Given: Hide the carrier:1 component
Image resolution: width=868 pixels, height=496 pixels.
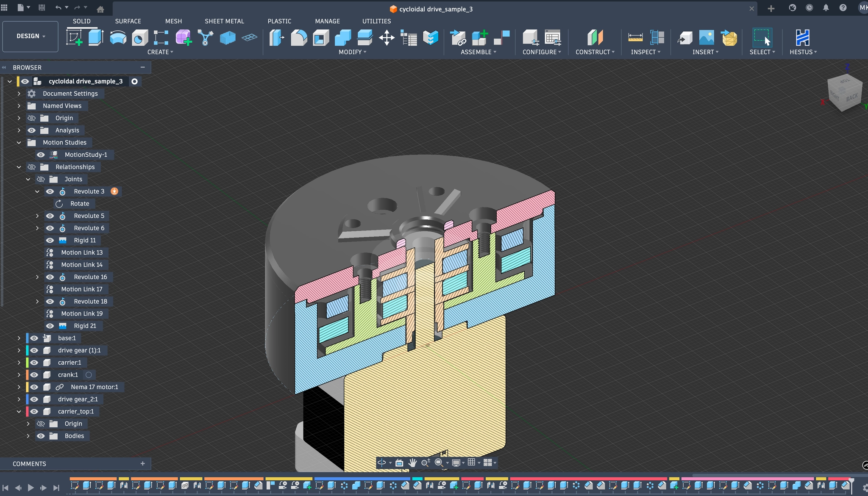Looking at the screenshot, I should click(34, 363).
